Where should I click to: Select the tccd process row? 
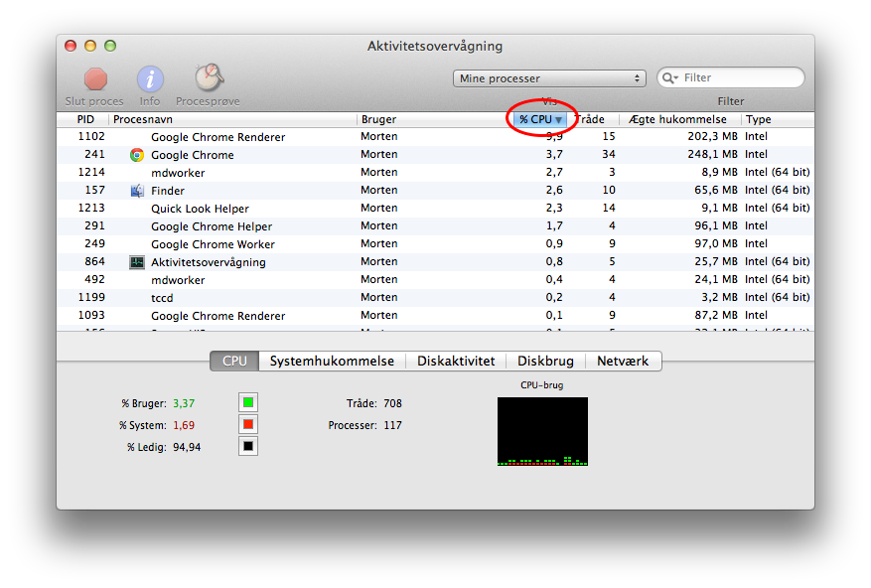435,297
